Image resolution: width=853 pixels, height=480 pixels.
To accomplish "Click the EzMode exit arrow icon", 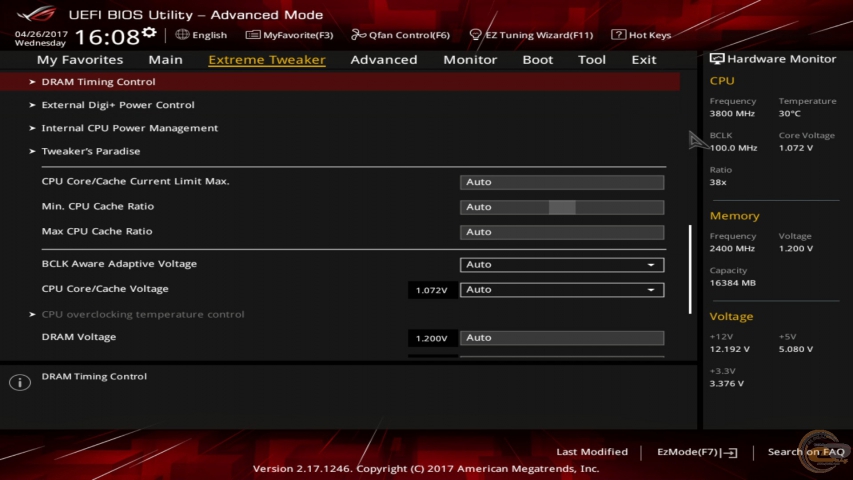I will tap(730, 452).
